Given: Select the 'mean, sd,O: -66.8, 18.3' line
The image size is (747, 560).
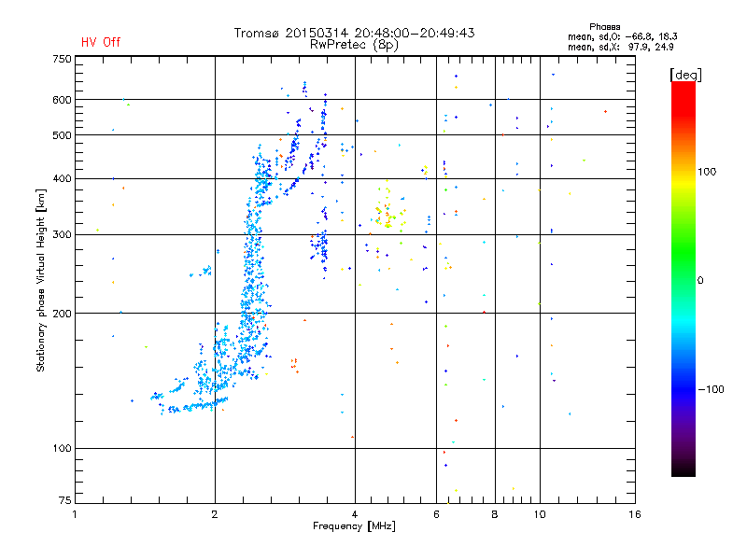Looking at the screenshot, I should 622,36.
